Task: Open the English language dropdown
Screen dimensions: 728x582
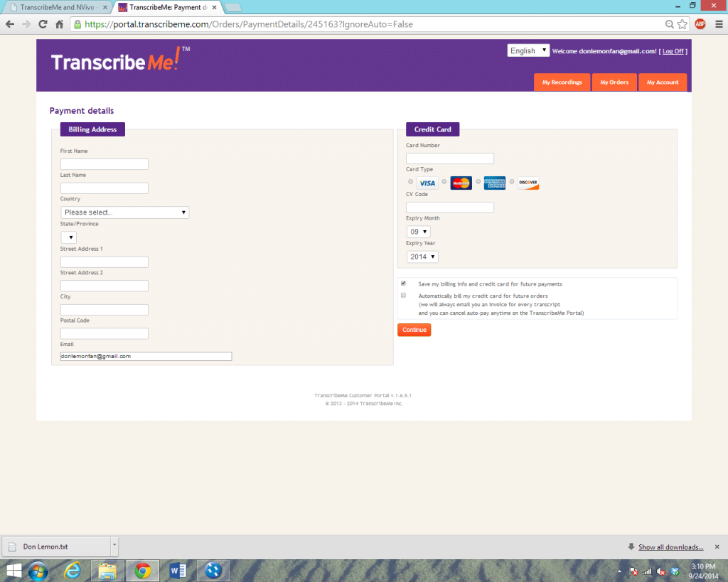Action: [x=528, y=50]
